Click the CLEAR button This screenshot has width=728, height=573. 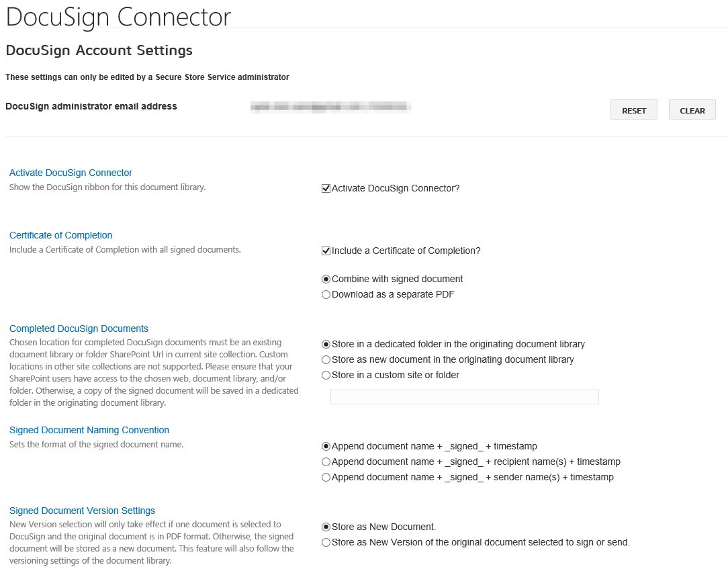(692, 109)
